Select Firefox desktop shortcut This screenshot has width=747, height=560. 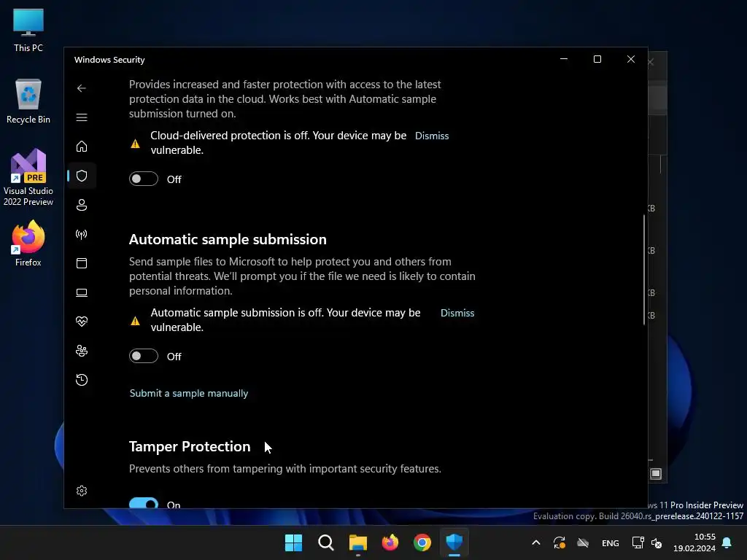28,244
